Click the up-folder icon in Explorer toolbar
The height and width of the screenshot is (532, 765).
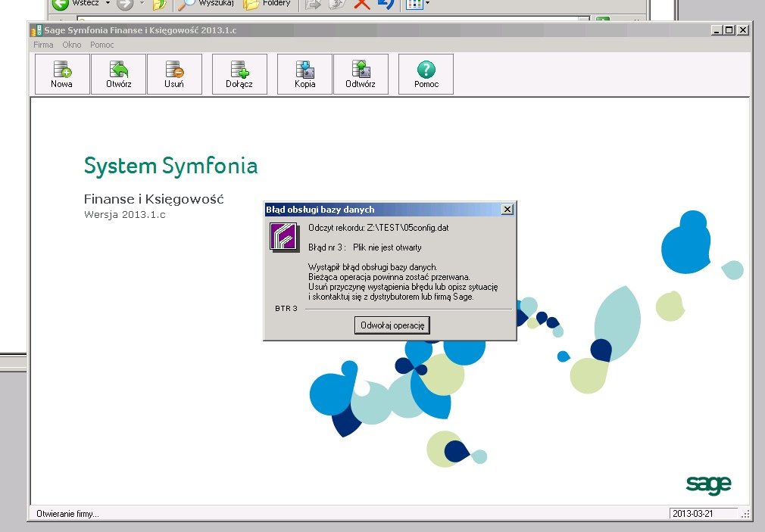[x=159, y=5]
